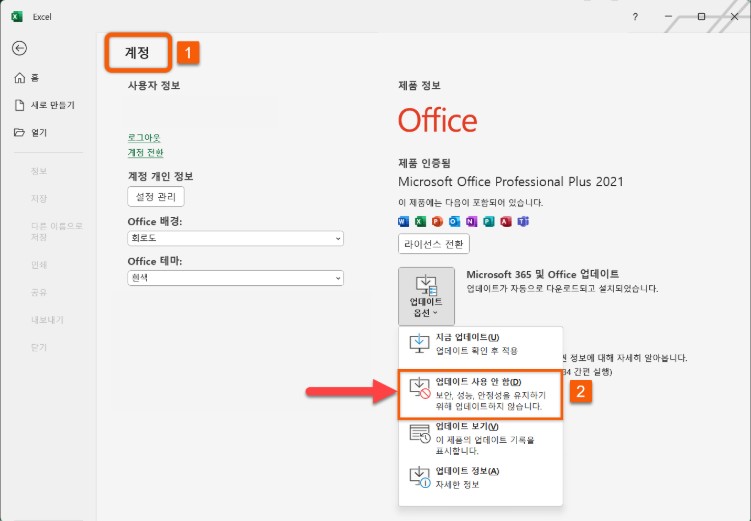751x521 pixels.
Task: Click the 제품 인증됨 text
Action: coord(424,163)
